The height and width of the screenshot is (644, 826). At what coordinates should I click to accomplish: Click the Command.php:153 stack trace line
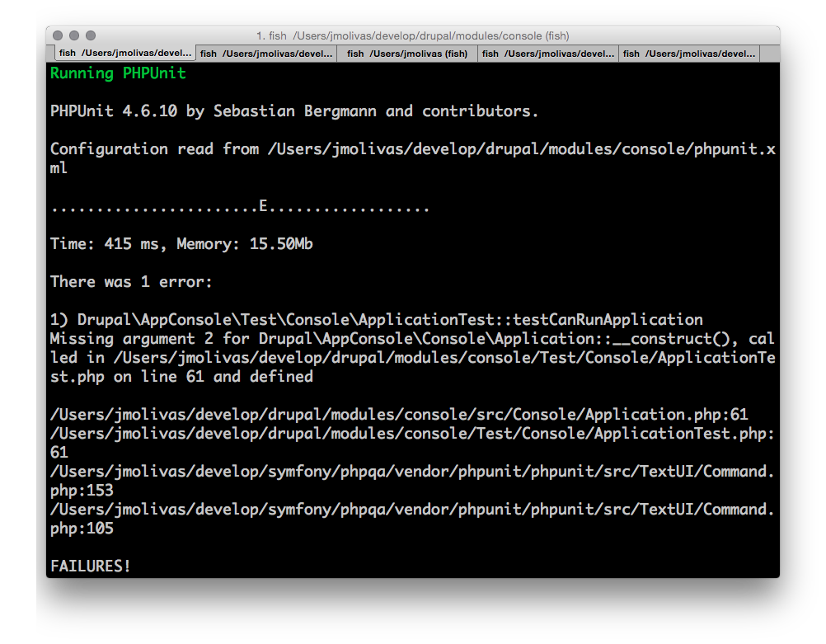click(x=412, y=482)
